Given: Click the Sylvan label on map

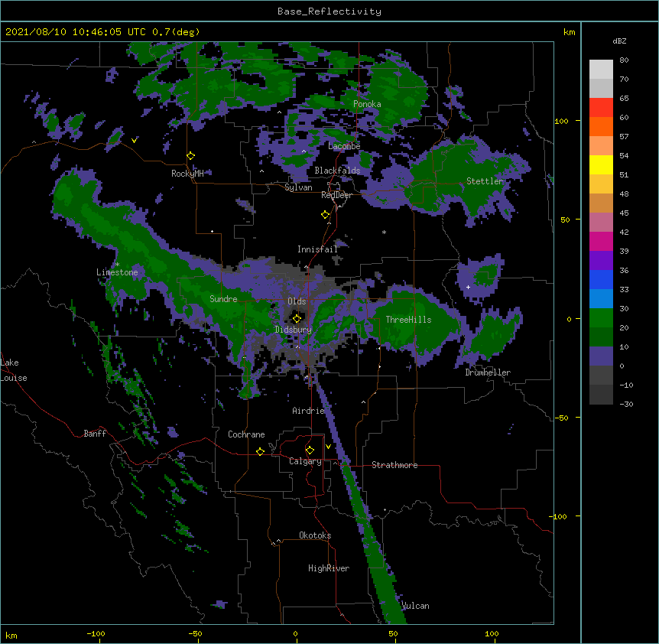Looking at the screenshot, I should 298,187.
